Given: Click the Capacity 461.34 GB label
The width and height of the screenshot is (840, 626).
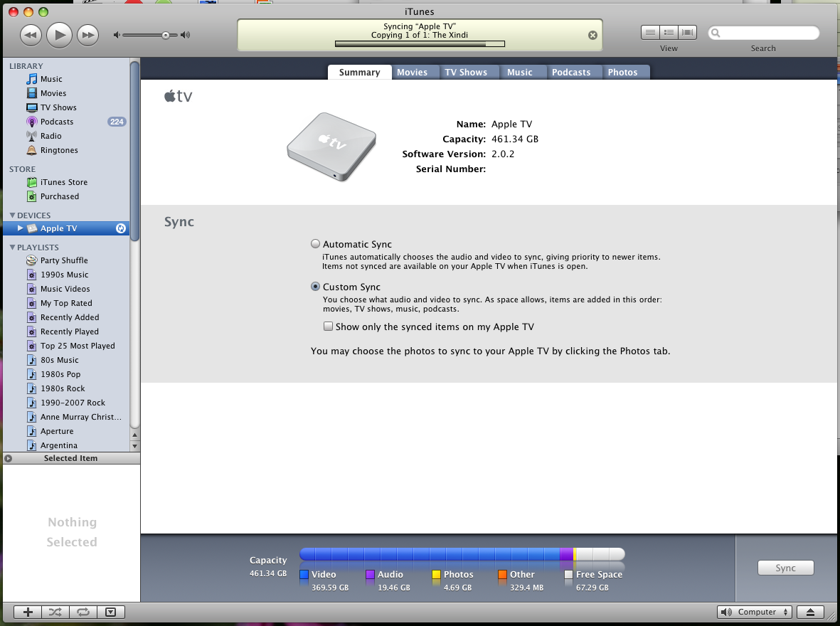Looking at the screenshot, I should coord(268,566).
